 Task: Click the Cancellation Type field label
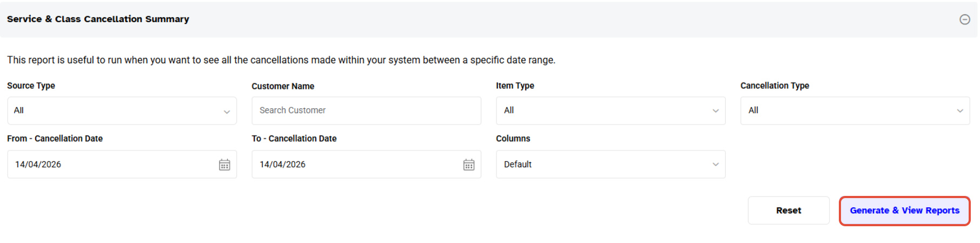click(x=774, y=86)
